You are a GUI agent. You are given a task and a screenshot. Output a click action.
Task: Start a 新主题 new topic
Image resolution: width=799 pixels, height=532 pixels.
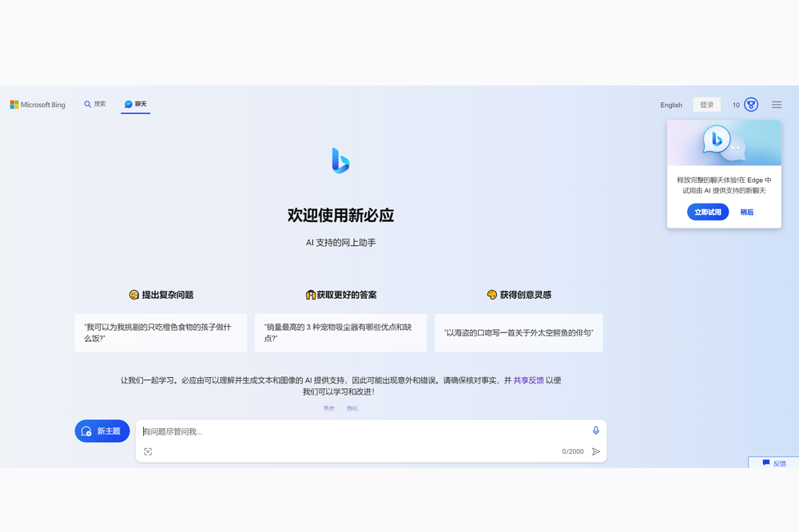point(102,431)
